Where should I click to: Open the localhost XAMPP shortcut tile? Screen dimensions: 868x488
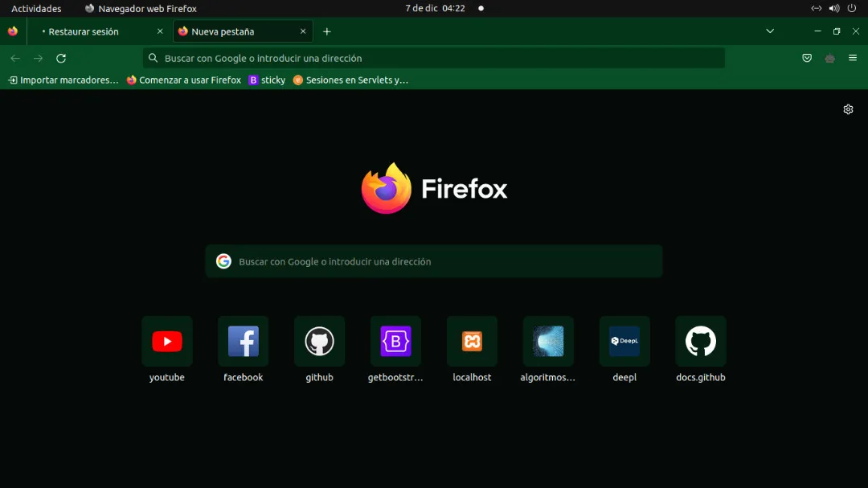point(472,341)
